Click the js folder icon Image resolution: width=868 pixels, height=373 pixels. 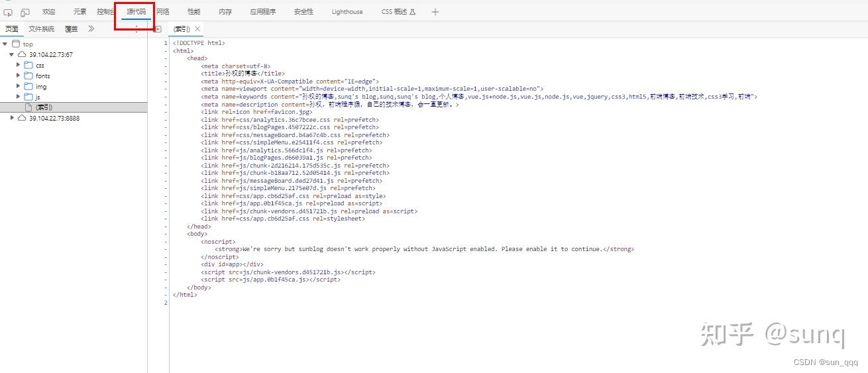coord(28,97)
